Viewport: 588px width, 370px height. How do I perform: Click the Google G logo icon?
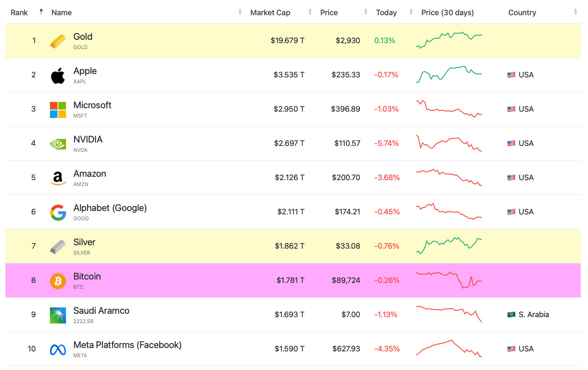pyautogui.click(x=58, y=212)
